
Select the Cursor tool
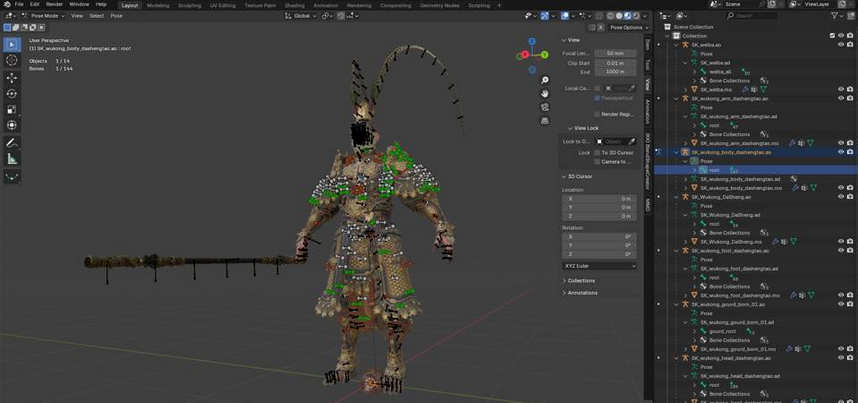point(12,61)
